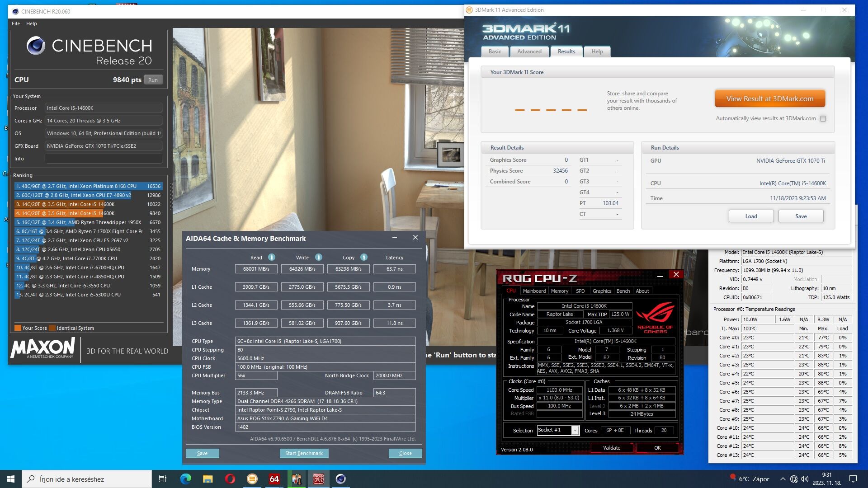Switch to the Advanced tab in 3DMark
The height and width of the screenshot is (488, 868).
[x=529, y=52]
